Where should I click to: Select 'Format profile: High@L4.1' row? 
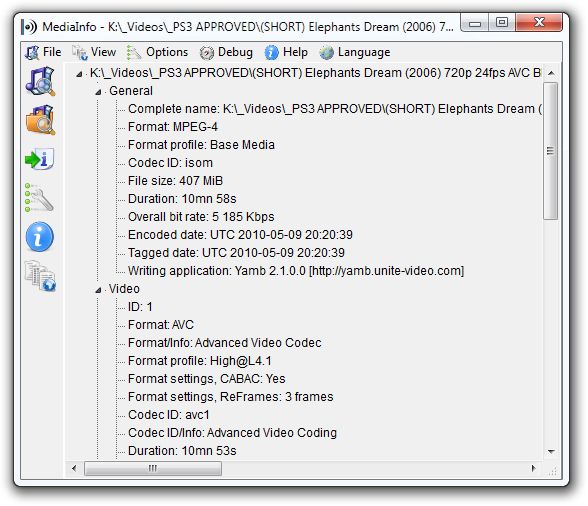(200, 361)
